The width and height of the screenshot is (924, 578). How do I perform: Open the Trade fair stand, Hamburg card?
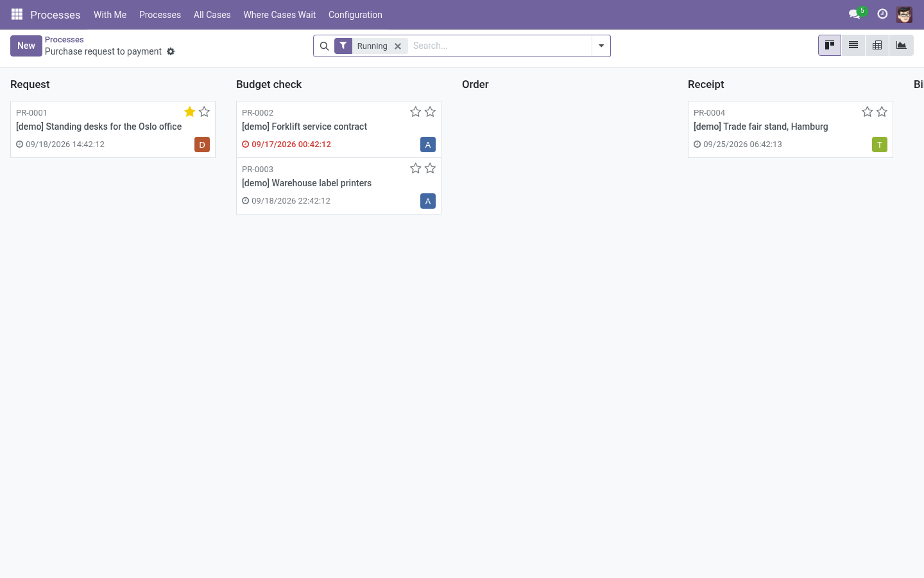point(791,129)
